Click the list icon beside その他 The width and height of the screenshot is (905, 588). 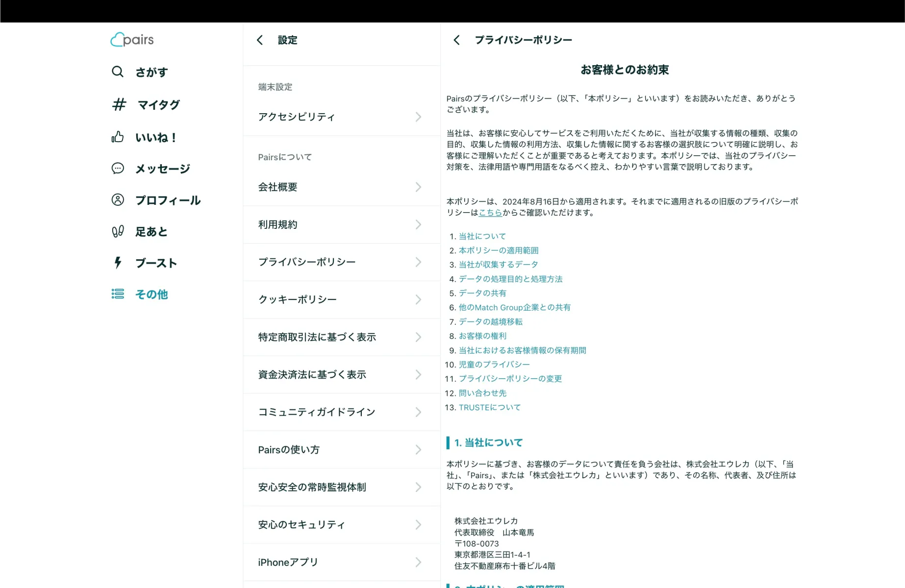[x=118, y=294]
